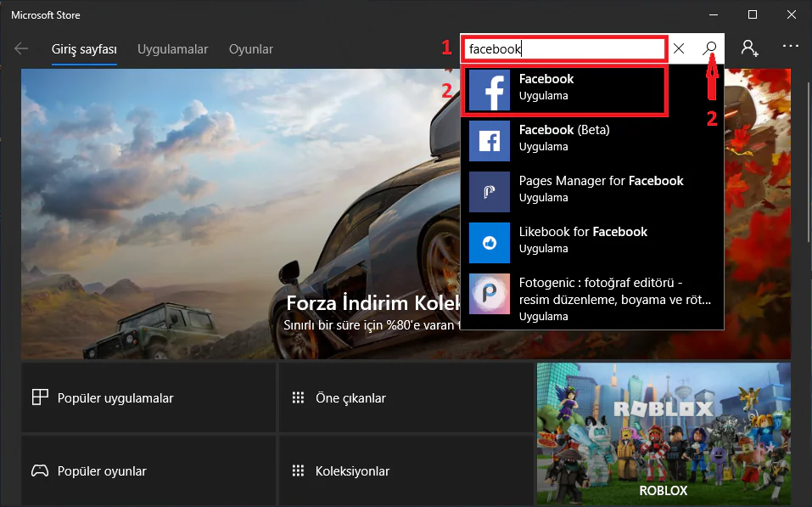Open the account sign-in person icon
Viewport: 812px width, 507px height.
[749, 48]
